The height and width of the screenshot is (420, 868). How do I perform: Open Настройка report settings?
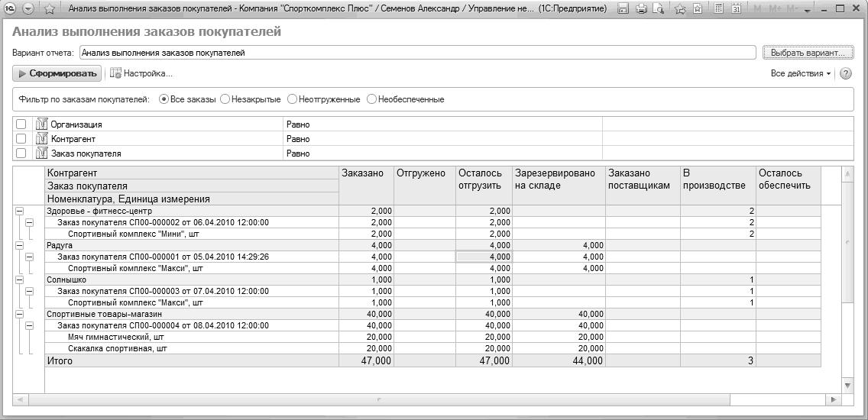pyautogui.click(x=141, y=73)
